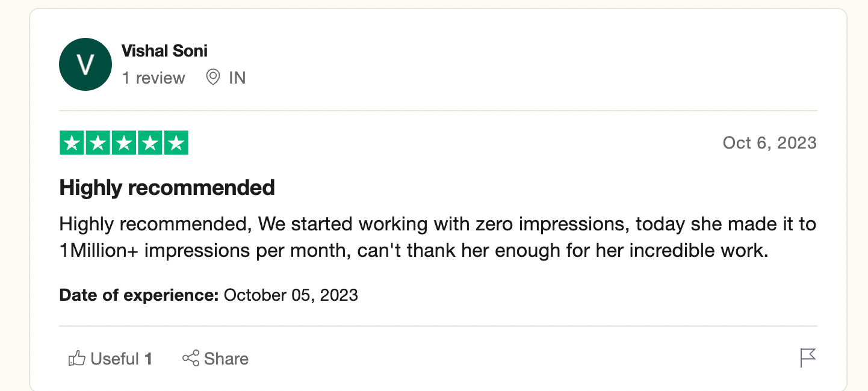This screenshot has height=391, width=868.
Task: Open the "Highly recommended" review title
Action: (x=167, y=188)
